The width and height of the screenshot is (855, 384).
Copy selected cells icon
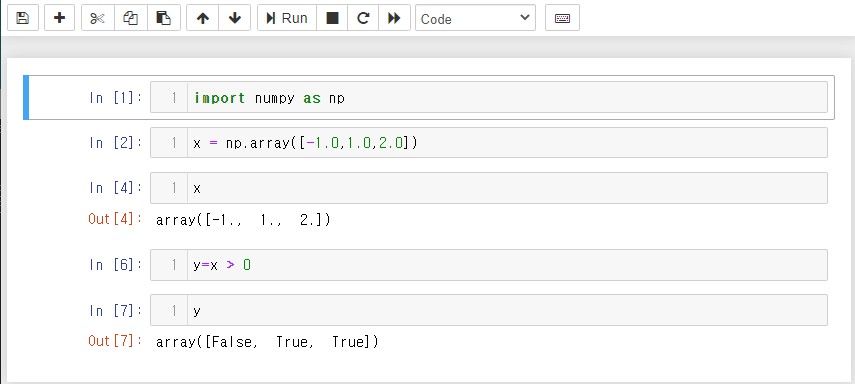tap(131, 18)
